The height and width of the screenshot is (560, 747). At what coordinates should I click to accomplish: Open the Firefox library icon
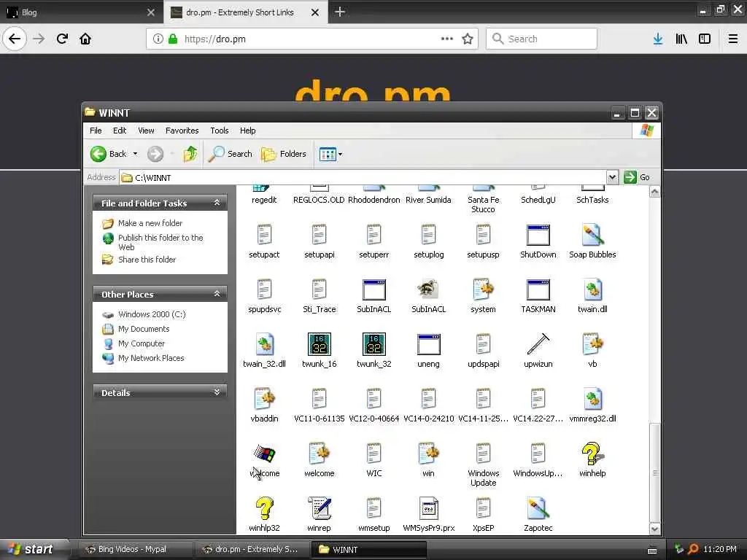tap(681, 39)
